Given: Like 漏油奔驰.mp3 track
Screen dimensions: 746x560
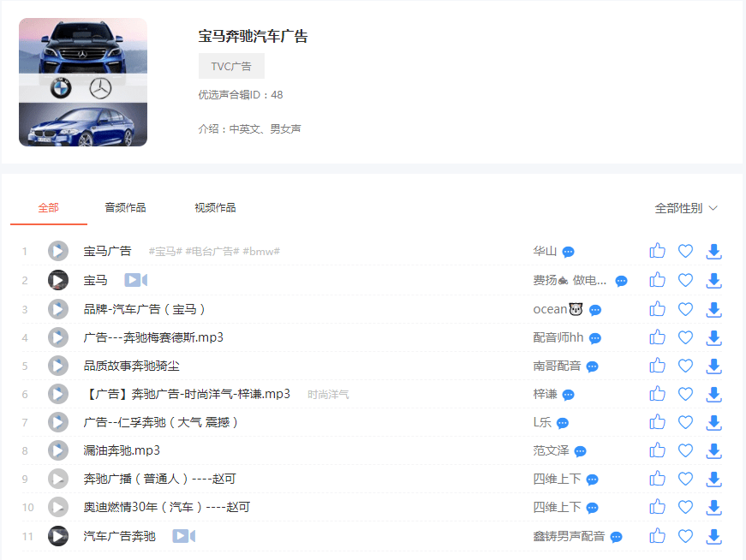Looking at the screenshot, I should click(657, 450).
